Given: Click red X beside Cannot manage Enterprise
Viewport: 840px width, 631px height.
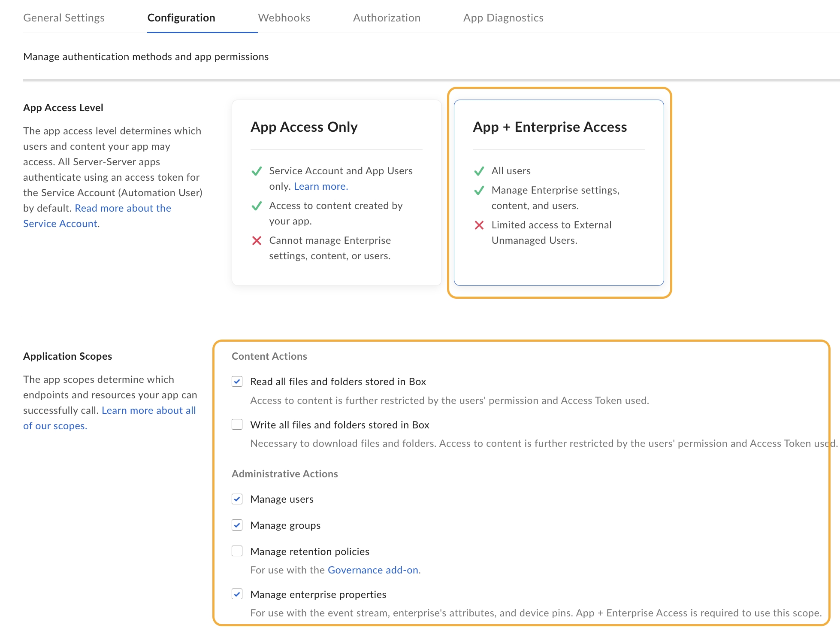Looking at the screenshot, I should click(257, 240).
